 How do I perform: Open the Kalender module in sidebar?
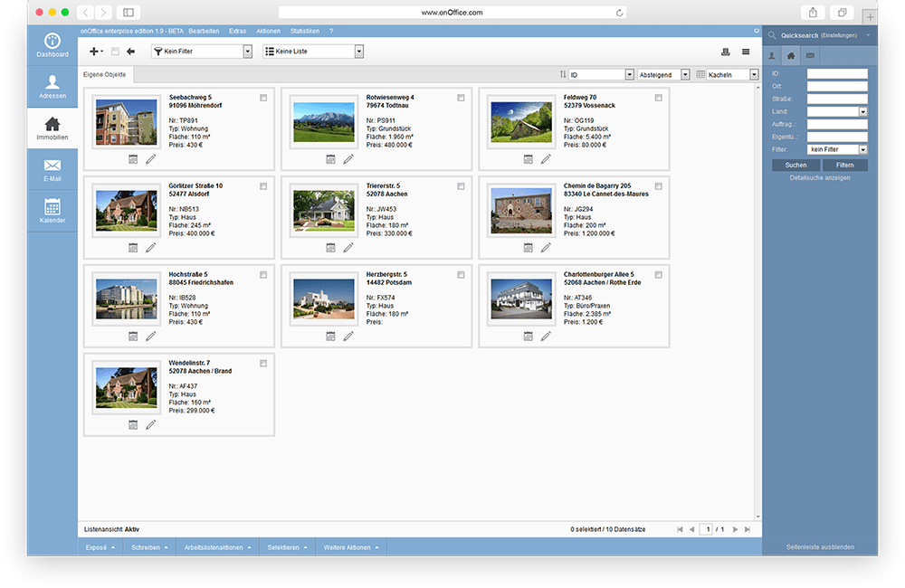coord(52,210)
